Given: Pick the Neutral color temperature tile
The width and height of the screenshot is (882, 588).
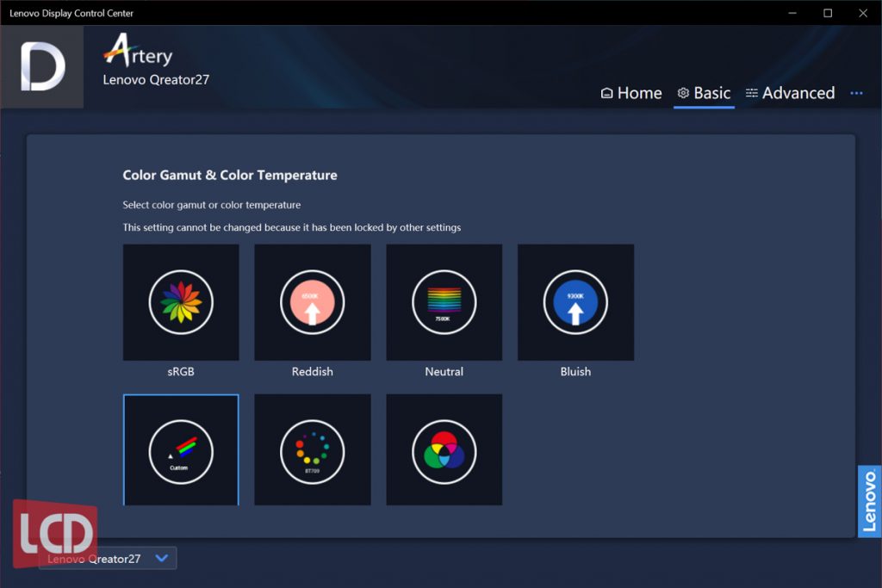Looking at the screenshot, I should pos(444,302).
